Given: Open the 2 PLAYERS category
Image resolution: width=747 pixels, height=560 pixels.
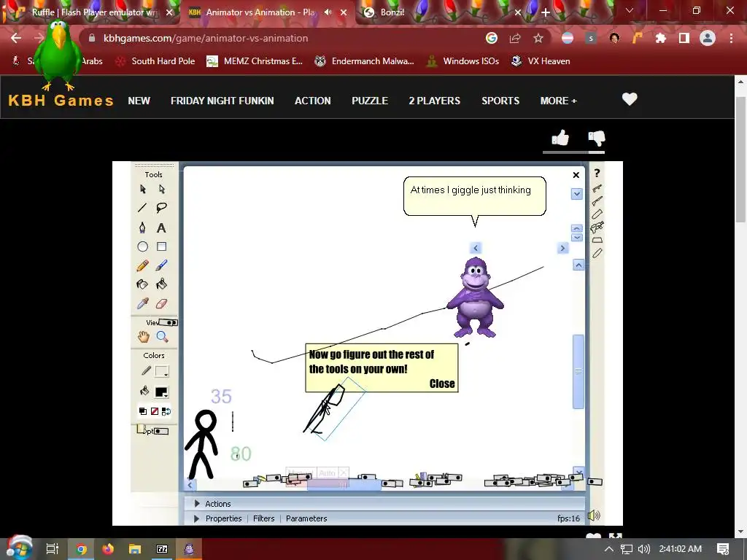Looking at the screenshot, I should 435,101.
